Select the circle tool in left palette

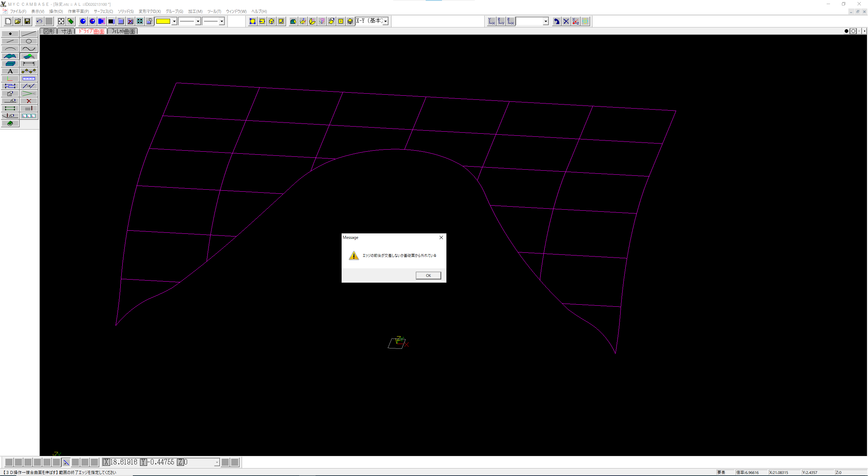tap(29, 41)
